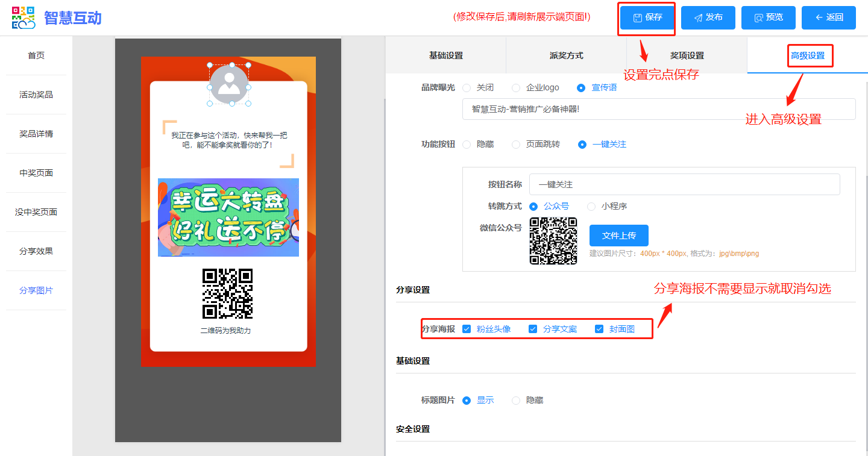Uncheck the 粉丝头像 checkbox
This screenshot has width=868, height=456.
[x=467, y=329]
